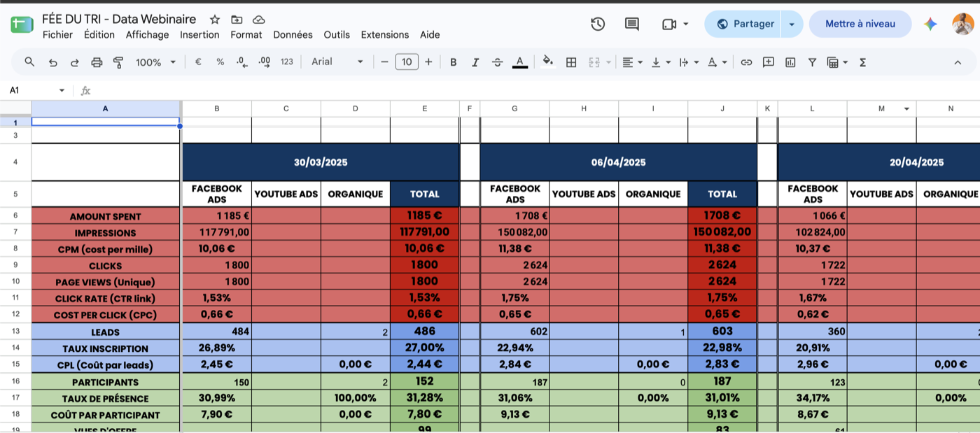The width and height of the screenshot is (980, 433).
Task: Click the Mettre à niveau button
Action: pos(860,24)
